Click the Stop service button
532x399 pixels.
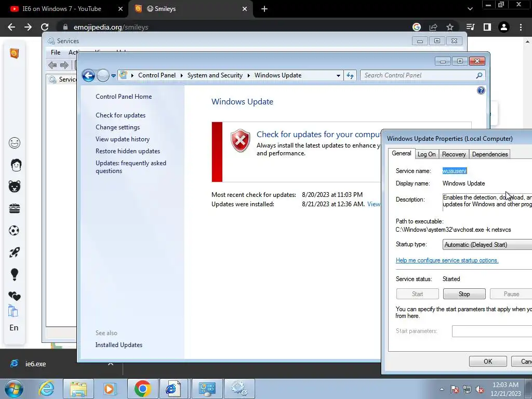[x=464, y=294]
